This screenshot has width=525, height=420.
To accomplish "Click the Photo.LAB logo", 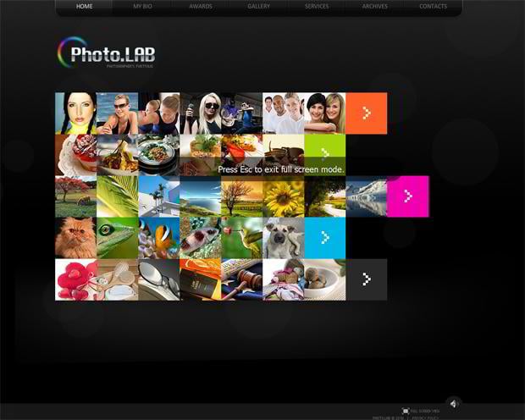I will pyautogui.click(x=107, y=55).
